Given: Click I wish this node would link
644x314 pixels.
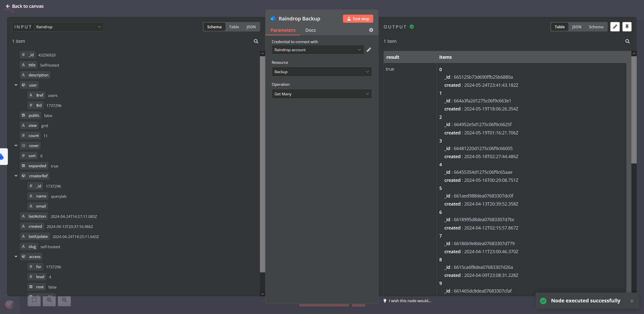Looking at the screenshot, I should point(410,301).
